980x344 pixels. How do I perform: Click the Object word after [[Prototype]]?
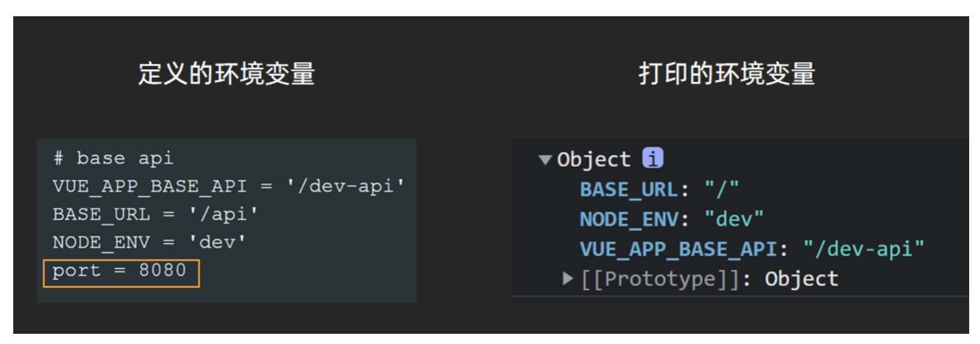click(801, 278)
